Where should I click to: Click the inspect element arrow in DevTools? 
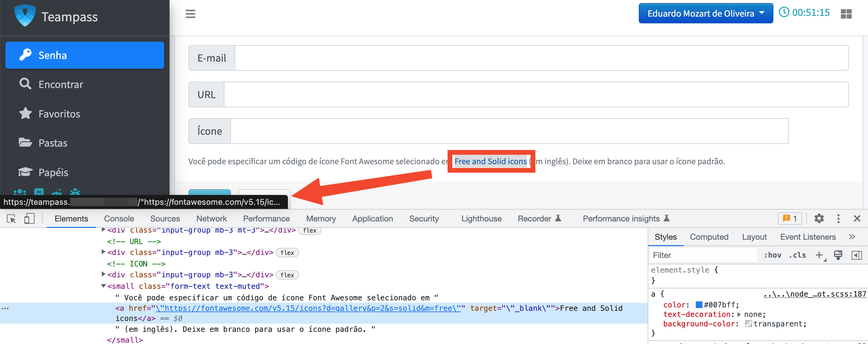[11, 219]
